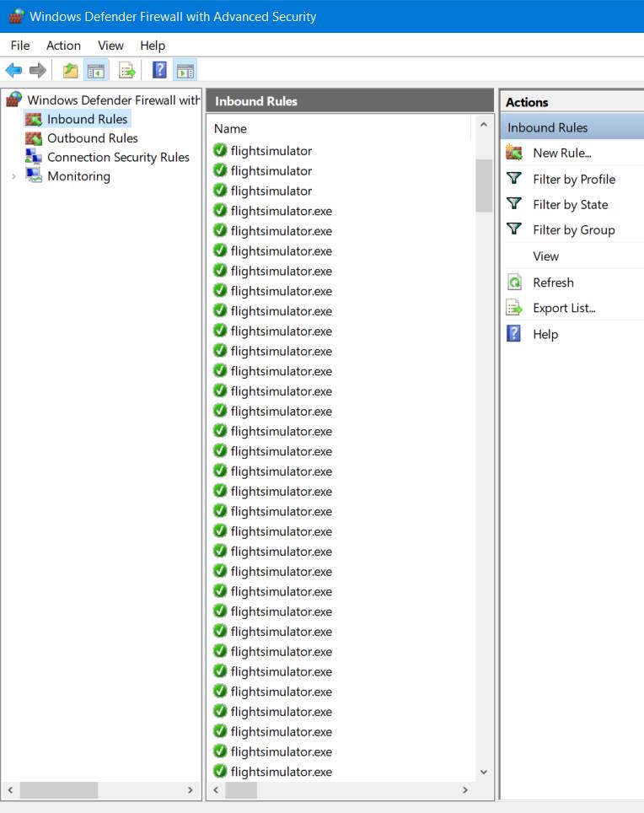Screen dimensions: 644x813
Task: Click the Inbound Rules tree icon
Action: (x=34, y=119)
